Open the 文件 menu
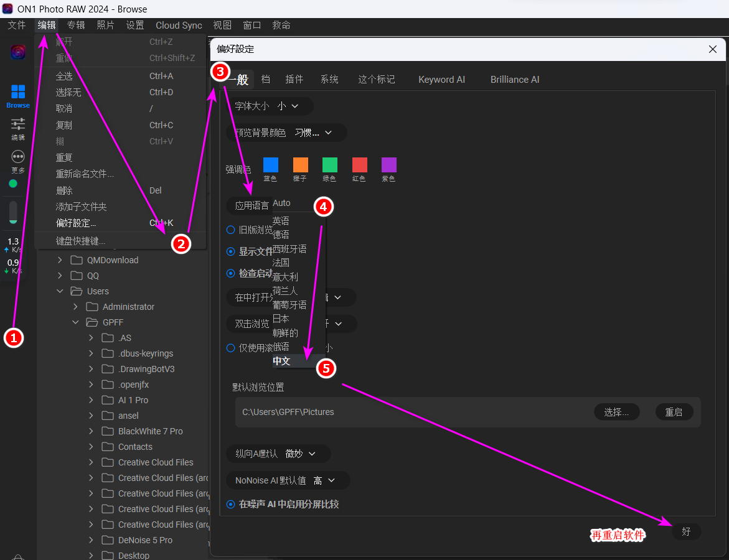Image resolution: width=729 pixels, height=560 pixels. point(17,25)
